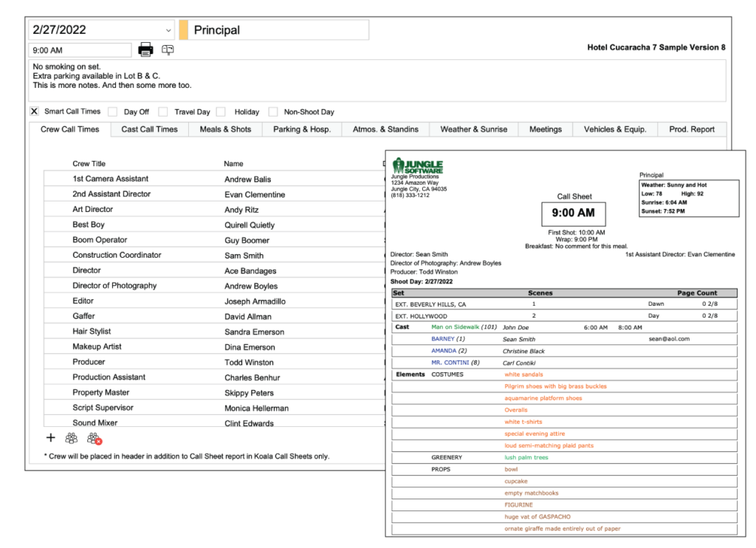Click BARNEY (1) in the call sheet
This screenshot has height=548, width=756.
pos(448,339)
